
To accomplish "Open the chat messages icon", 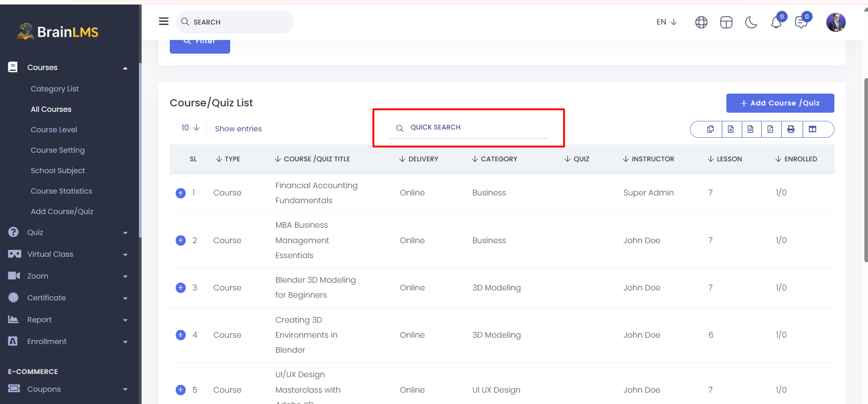I will tap(801, 22).
